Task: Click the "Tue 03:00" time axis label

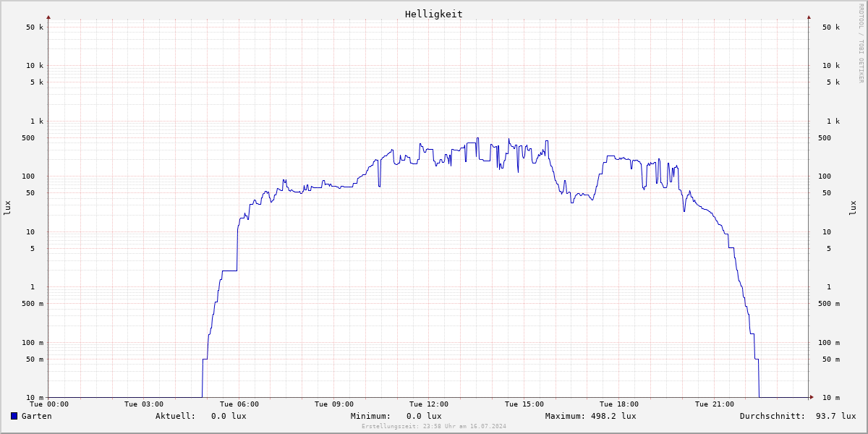Action: coord(144,404)
